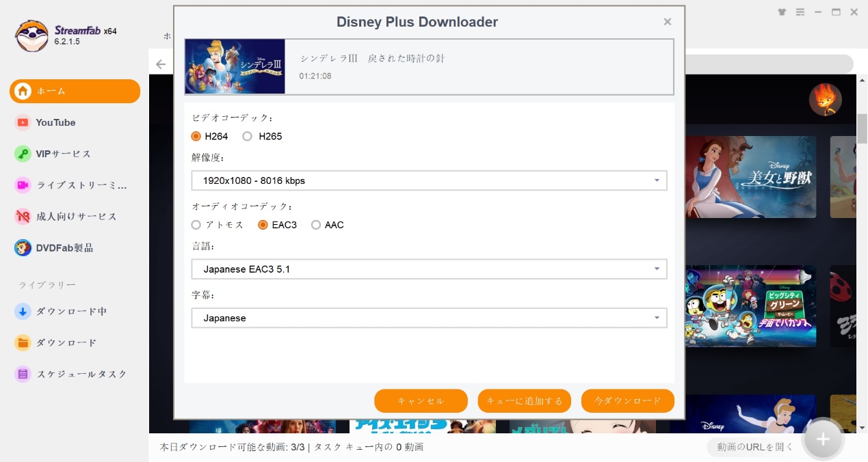Click the DVDFab products icon
Viewport: 868px width, 462px height.
pos(23,248)
